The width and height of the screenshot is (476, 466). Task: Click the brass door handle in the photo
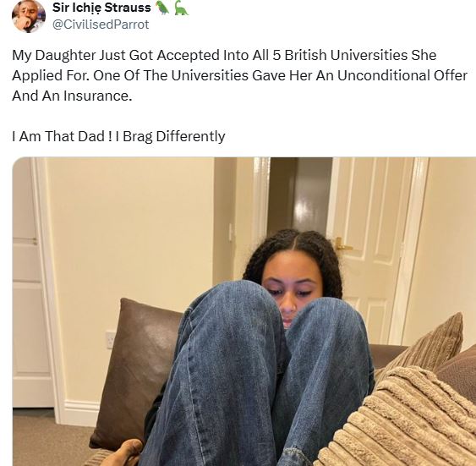pos(343,244)
